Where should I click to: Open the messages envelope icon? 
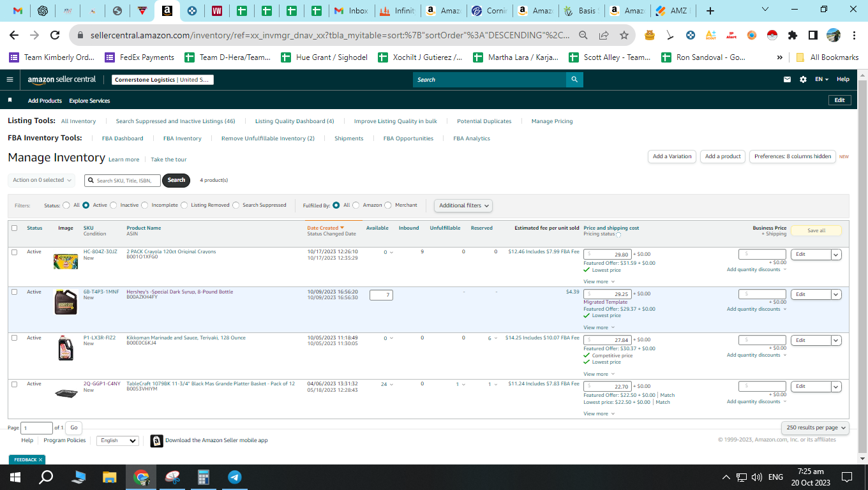point(788,80)
